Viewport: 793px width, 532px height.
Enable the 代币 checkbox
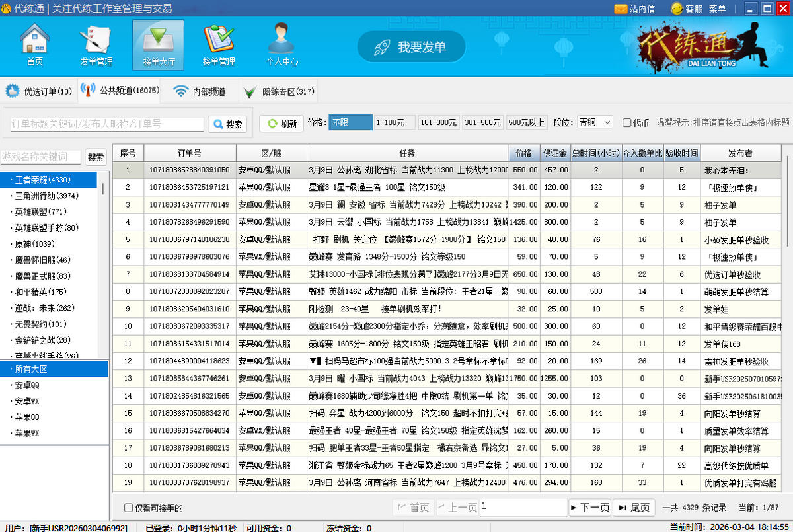click(627, 123)
